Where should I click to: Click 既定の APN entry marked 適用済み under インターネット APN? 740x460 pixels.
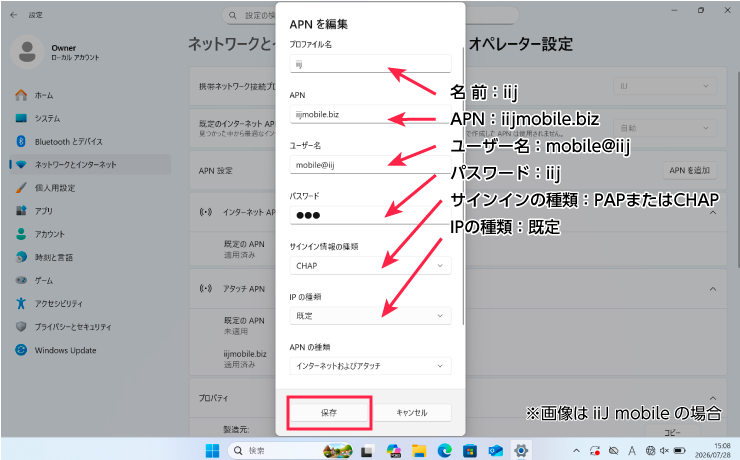(244, 249)
